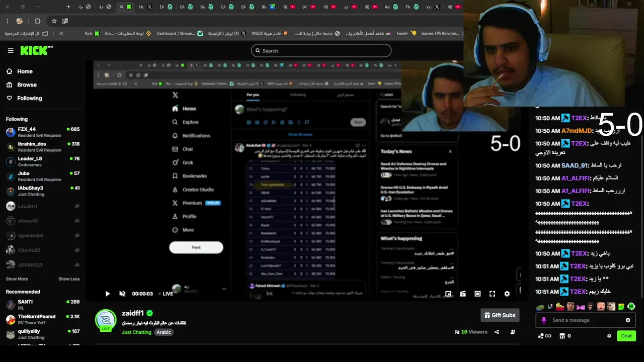Image resolution: width=644 pixels, height=362 pixels.
Task: Click purple microphone icon in chat input
Action: click(543, 320)
